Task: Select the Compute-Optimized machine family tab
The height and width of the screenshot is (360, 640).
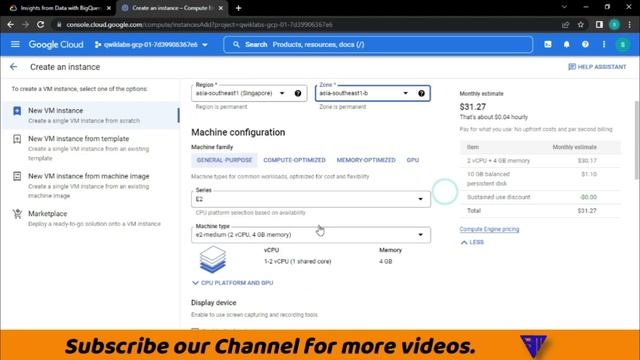Action: 294,160
